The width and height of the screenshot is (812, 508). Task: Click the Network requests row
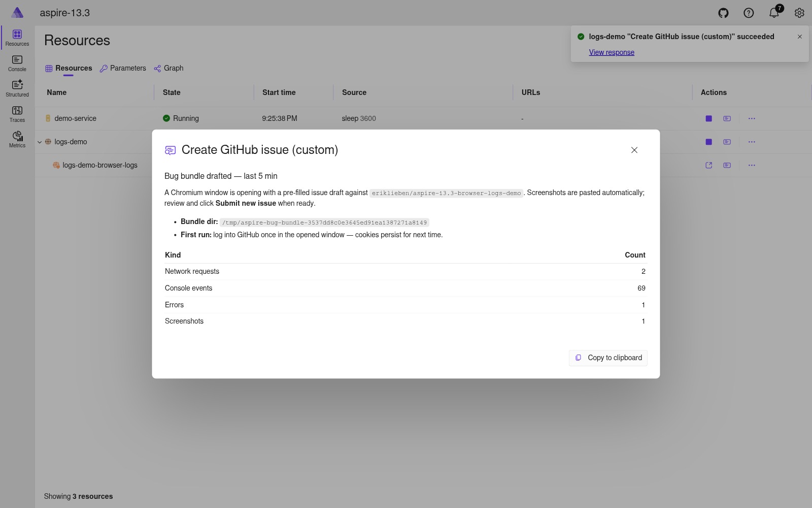pyautogui.click(x=405, y=271)
